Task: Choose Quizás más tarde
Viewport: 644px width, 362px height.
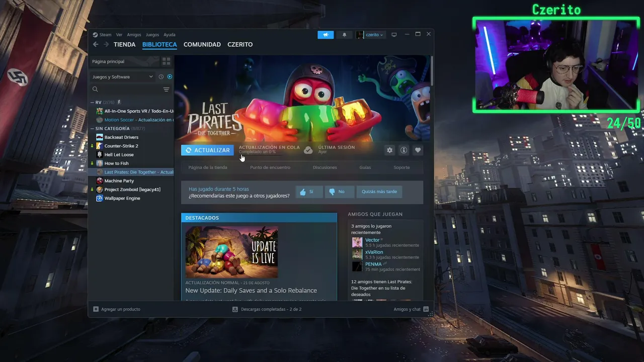Action: pyautogui.click(x=379, y=192)
